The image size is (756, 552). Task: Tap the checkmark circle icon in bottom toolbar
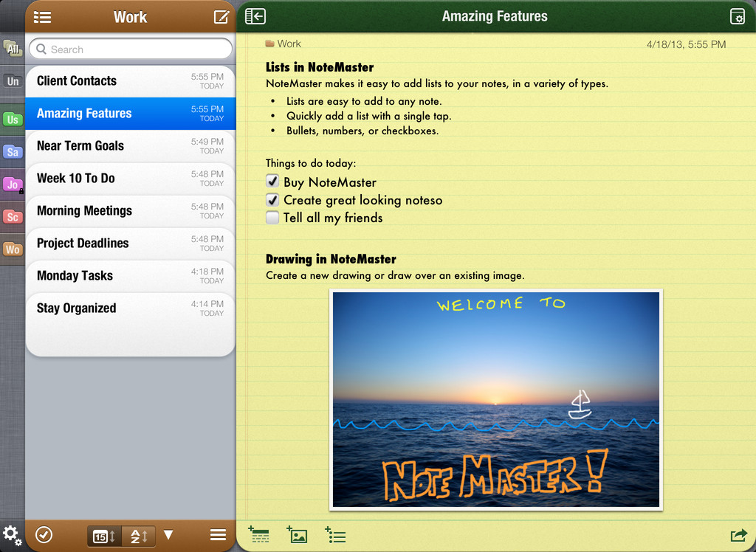point(44,534)
